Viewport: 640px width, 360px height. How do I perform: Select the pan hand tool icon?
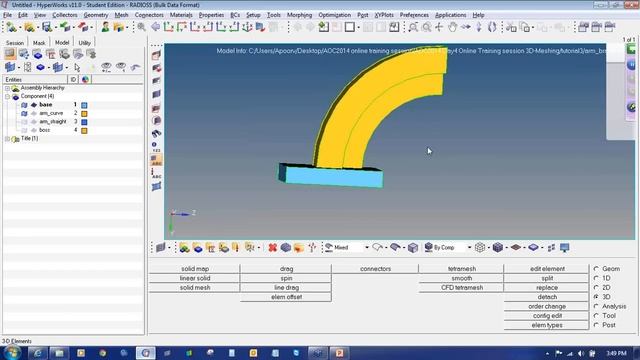click(452, 27)
